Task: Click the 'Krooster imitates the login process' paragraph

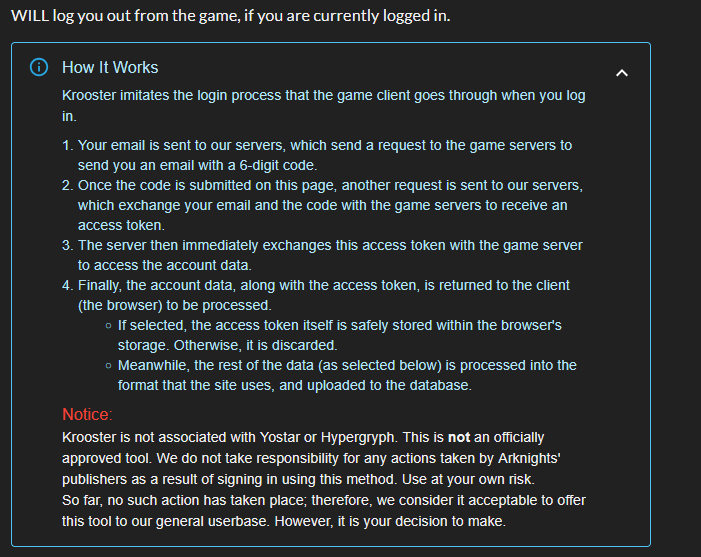Action: [324, 105]
